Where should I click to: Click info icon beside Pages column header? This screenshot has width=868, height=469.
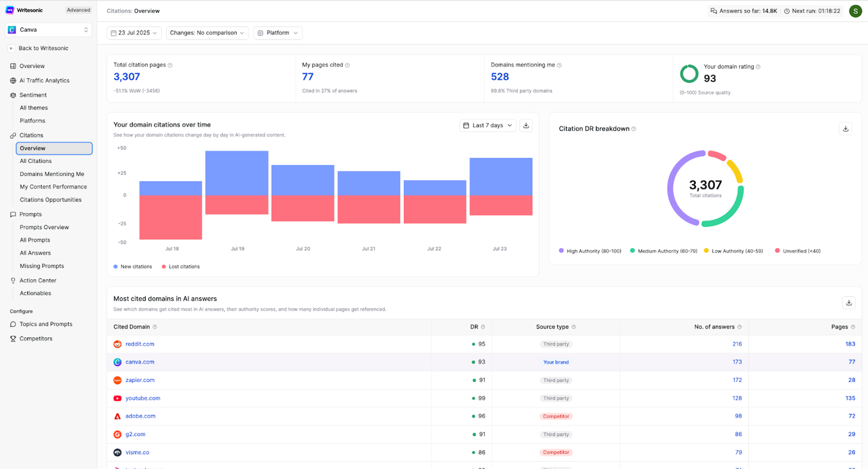(x=853, y=327)
